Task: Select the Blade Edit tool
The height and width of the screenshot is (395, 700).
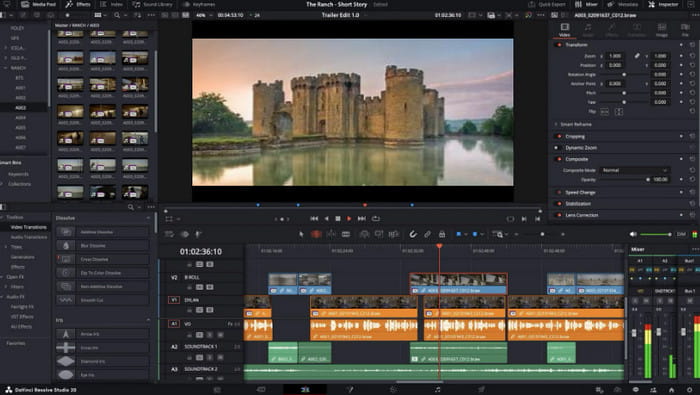Action: coord(346,234)
